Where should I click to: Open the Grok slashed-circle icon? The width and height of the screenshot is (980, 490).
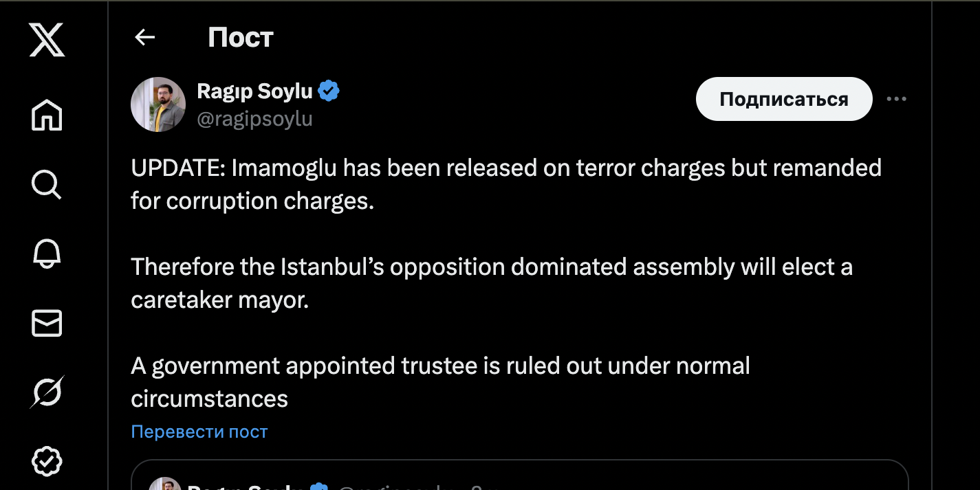47,392
